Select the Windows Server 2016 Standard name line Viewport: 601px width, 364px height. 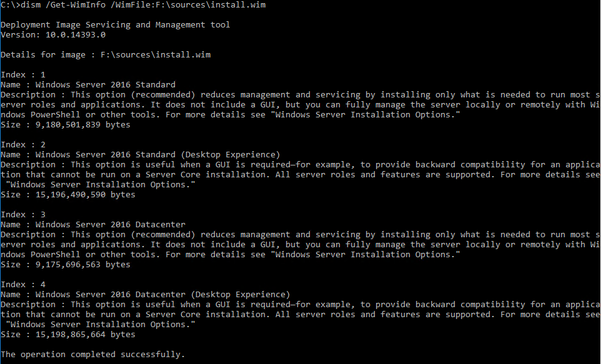(88, 85)
